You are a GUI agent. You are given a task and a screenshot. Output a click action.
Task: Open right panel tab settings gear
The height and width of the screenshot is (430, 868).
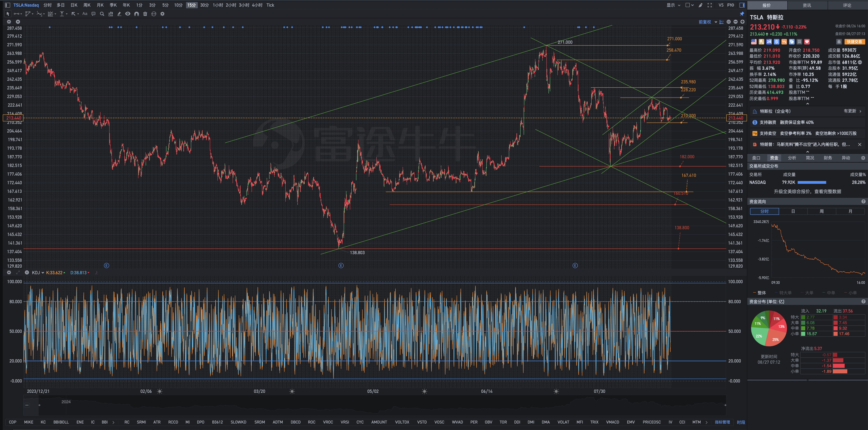coord(863,158)
